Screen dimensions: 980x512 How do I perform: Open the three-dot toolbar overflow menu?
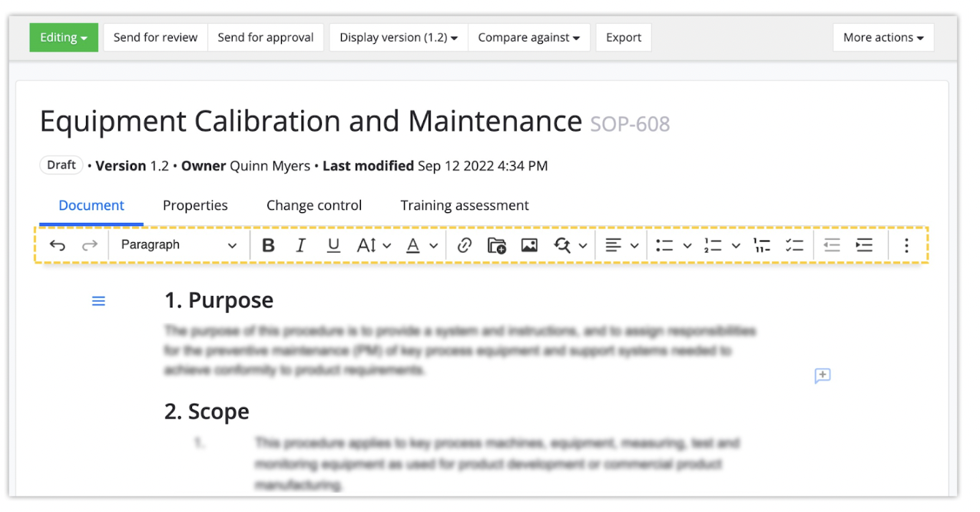click(x=906, y=245)
